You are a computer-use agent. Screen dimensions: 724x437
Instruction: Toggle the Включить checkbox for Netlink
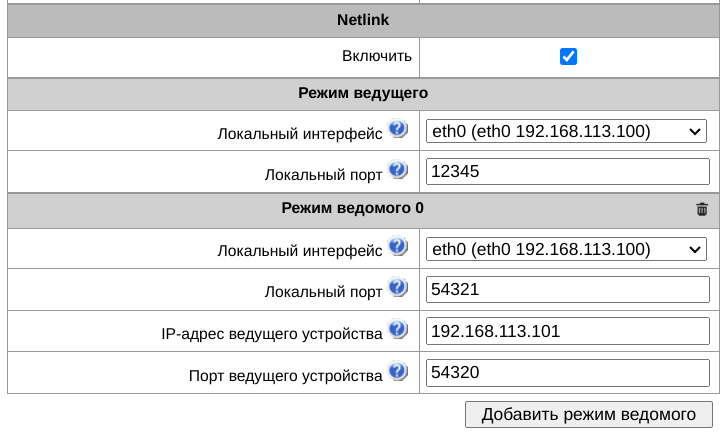click(x=568, y=56)
